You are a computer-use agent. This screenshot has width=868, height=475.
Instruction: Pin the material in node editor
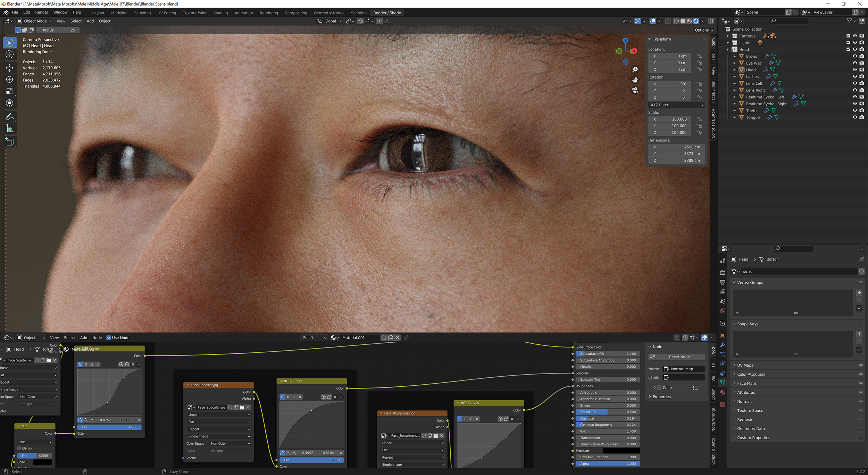tap(406, 338)
